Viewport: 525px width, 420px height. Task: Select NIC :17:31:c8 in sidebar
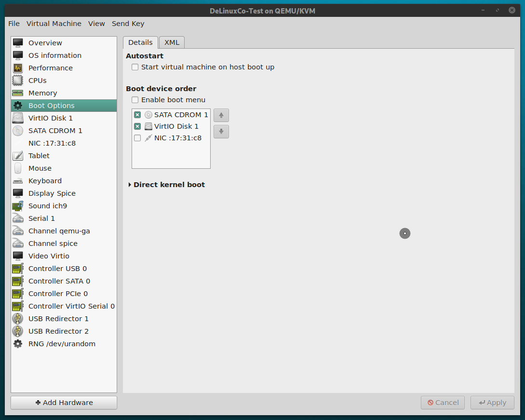(x=64, y=143)
